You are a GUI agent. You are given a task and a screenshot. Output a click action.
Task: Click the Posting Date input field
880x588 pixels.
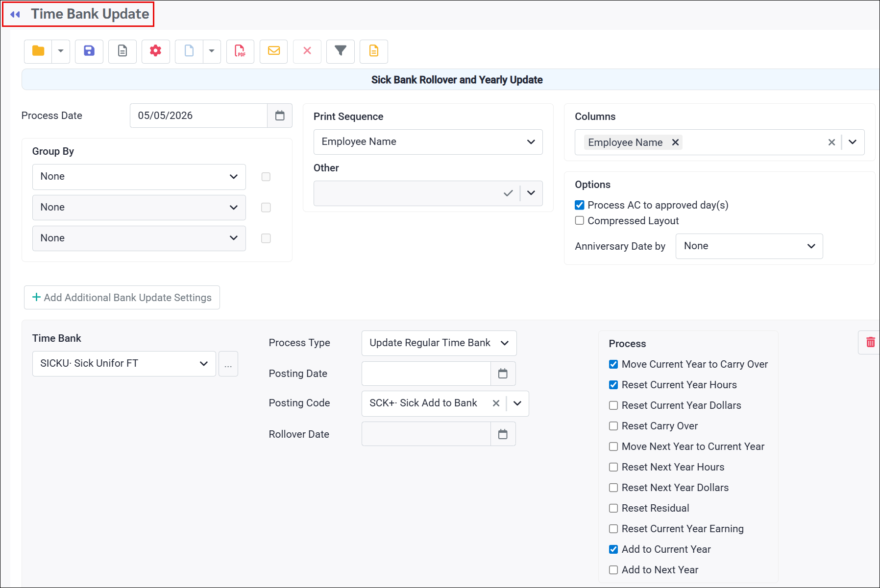pos(426,374)
